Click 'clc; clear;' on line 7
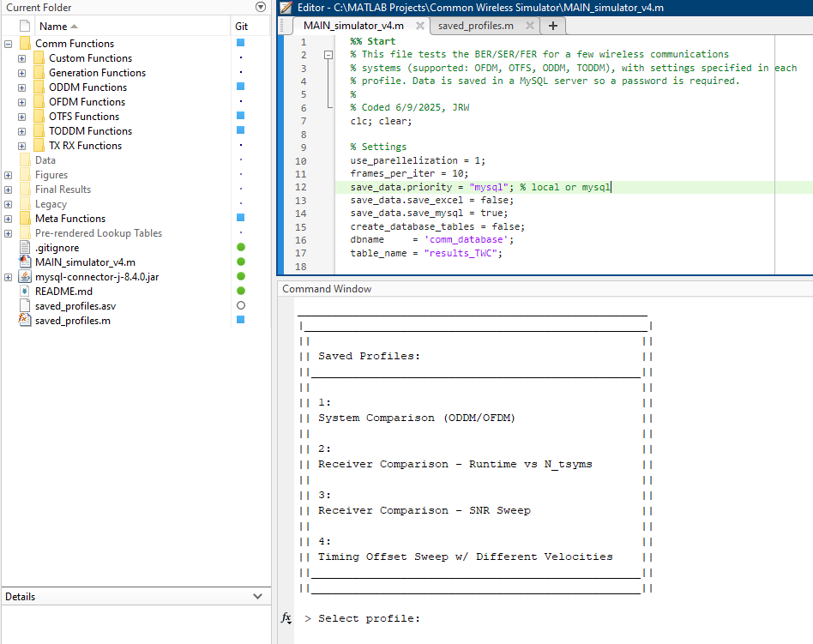 pos(381,121)
